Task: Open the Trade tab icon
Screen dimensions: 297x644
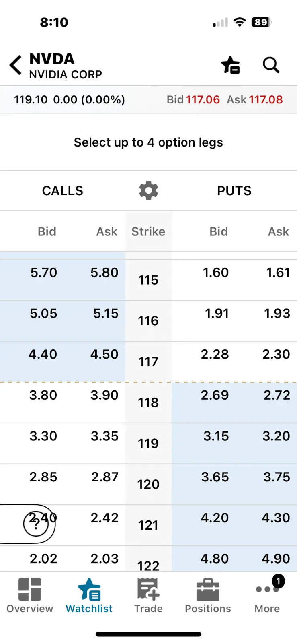Action: [148, 595]
